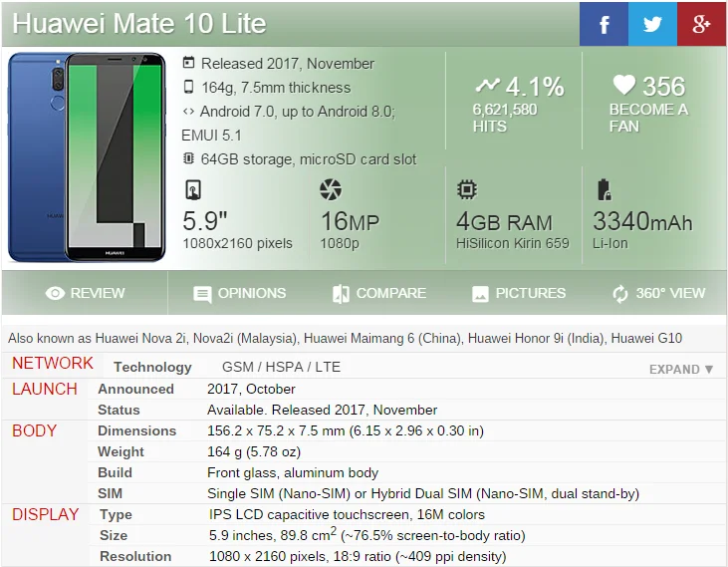The image size is (728, 567).
Task: Click the DISPLAY section header
Action: point(46,514)
